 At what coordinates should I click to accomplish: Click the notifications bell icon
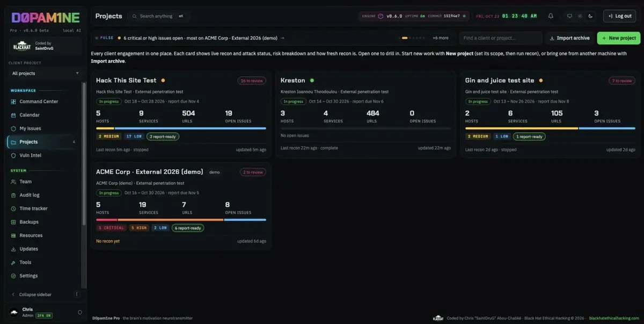pos(551,16)
